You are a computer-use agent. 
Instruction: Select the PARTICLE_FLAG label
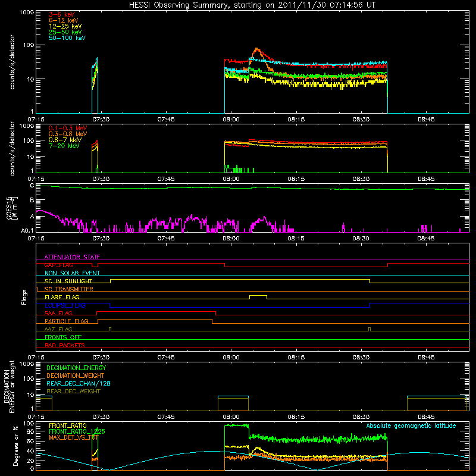point(67,321)
